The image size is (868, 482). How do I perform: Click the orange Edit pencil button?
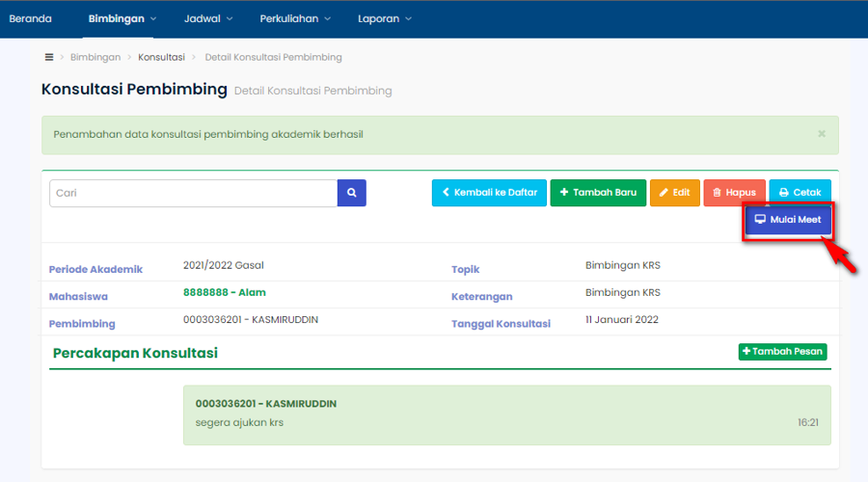pyautogui.click(x=674, y=193)
